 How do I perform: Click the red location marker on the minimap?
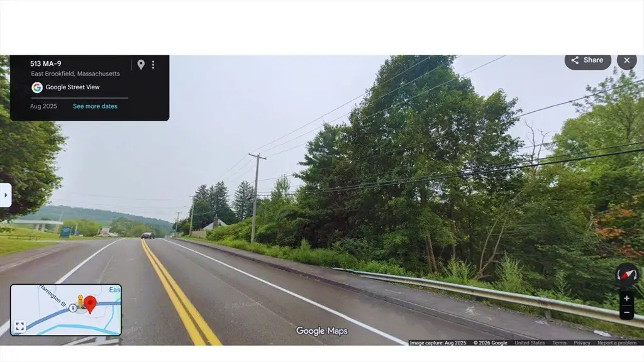90,305
